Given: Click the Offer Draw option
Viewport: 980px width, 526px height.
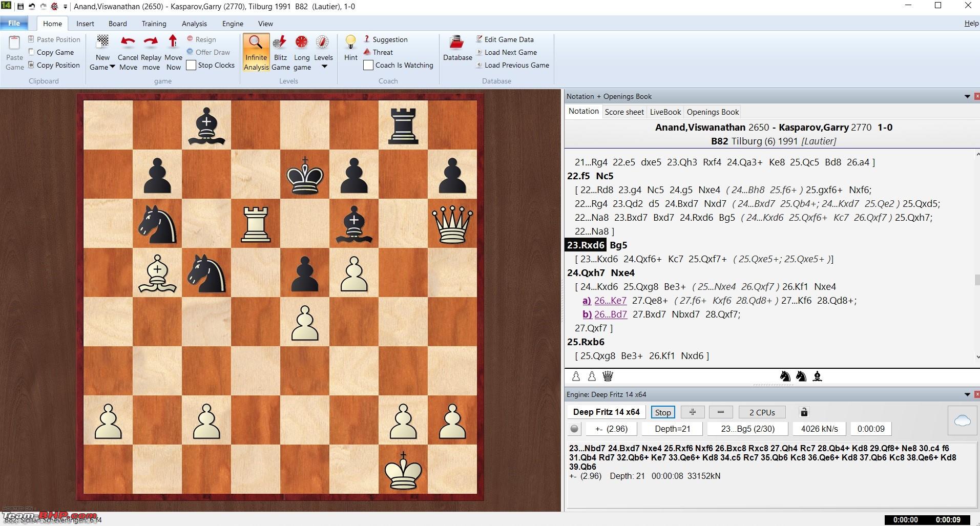Looking at the screenshot, I should (x=208, y=52).
